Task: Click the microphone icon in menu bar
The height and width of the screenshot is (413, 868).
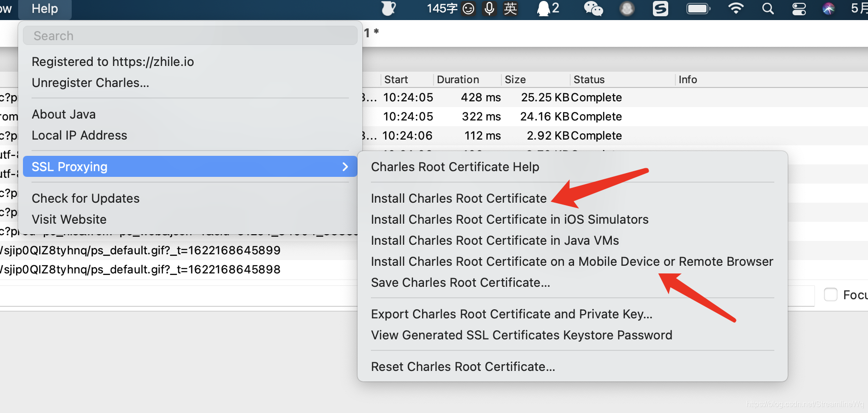Action: pyautogui.click(x=489, y=9)
